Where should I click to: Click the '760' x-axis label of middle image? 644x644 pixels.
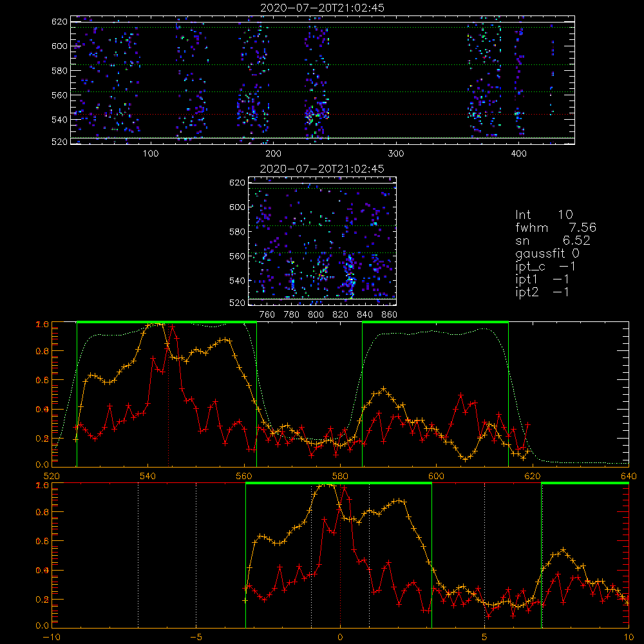pos(267,315)
